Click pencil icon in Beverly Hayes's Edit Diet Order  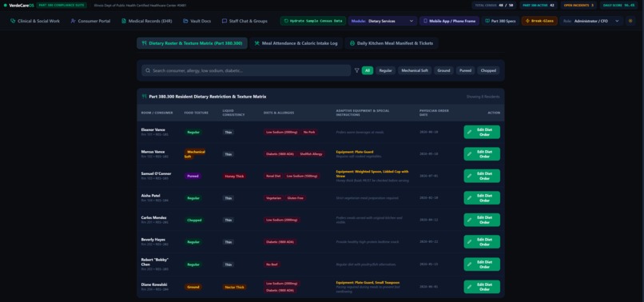click(470, 242)
